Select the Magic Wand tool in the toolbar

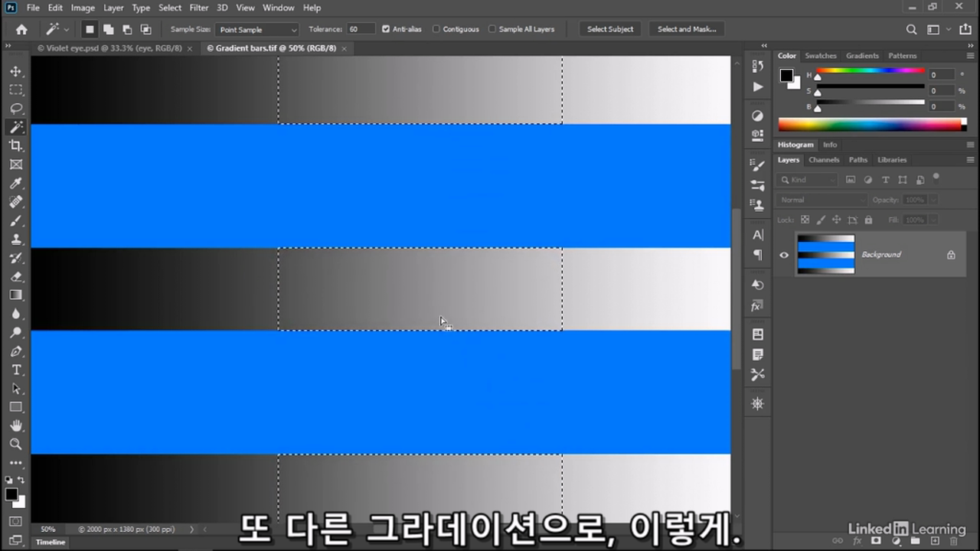click(16, 127)
